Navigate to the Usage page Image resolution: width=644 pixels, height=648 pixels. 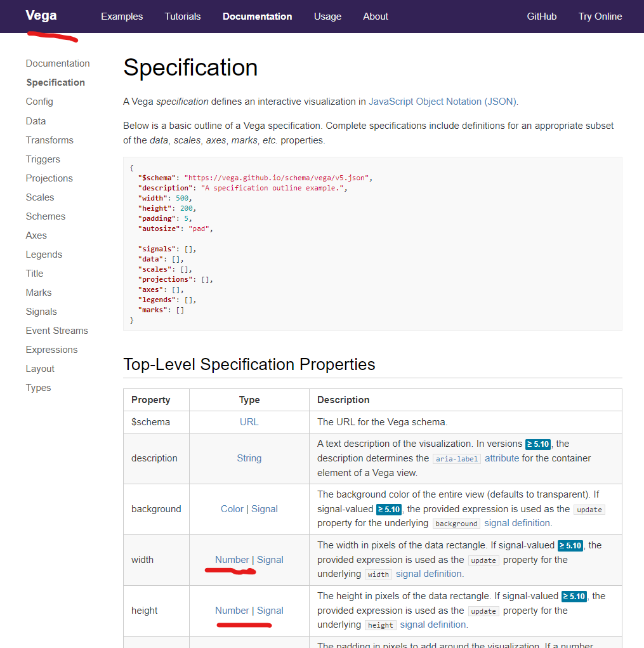pos(327,17)
